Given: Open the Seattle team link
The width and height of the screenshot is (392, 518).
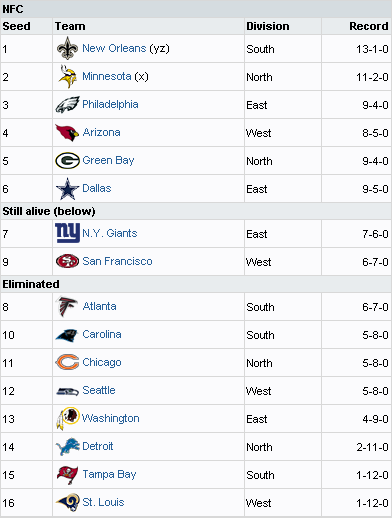Looking at the screenshot, I should pos(99,390).
